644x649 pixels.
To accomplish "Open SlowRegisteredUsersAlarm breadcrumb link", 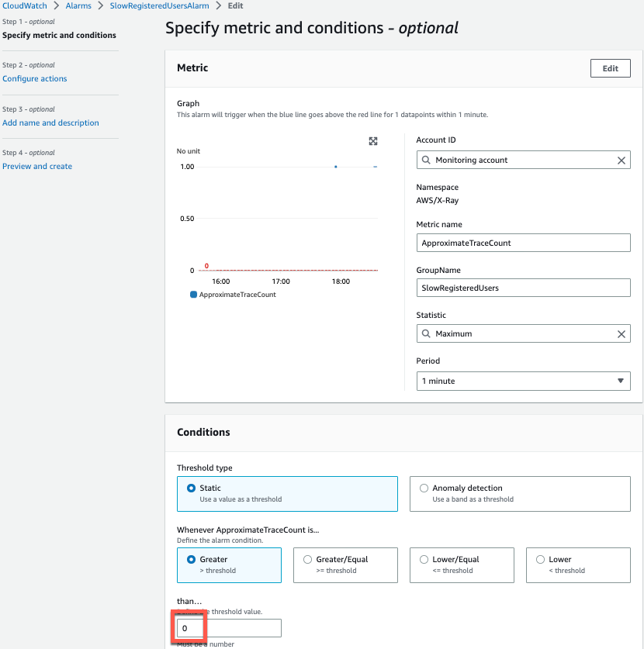I will pyautogui.click(x=159, y=5).
